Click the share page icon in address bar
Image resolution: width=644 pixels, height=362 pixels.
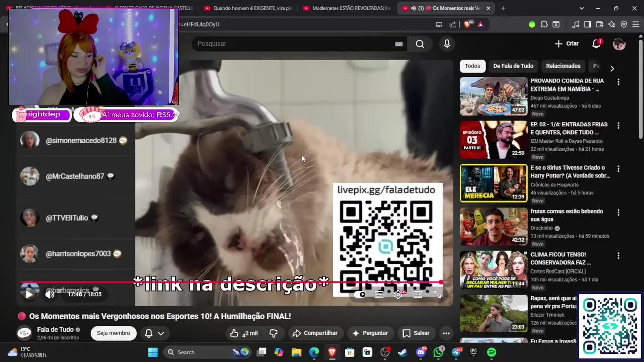coord(453,24)
